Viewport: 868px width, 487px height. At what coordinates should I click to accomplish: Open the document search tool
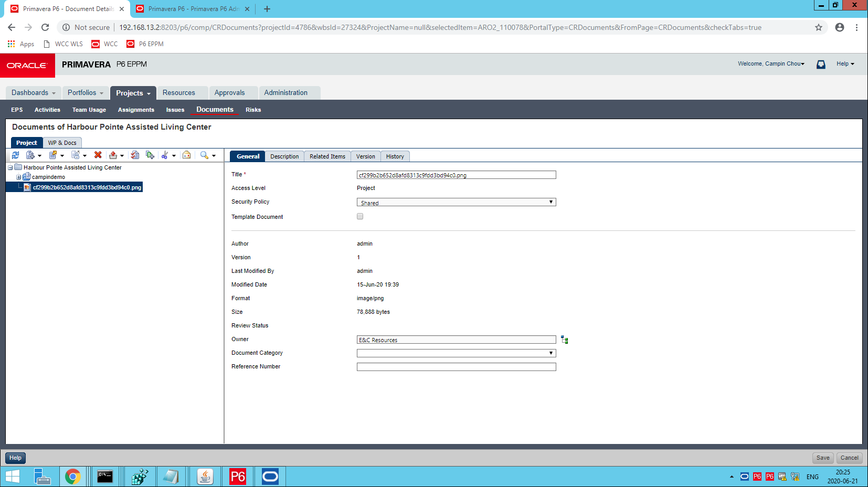pyautogui.click(x=205, y=155)
